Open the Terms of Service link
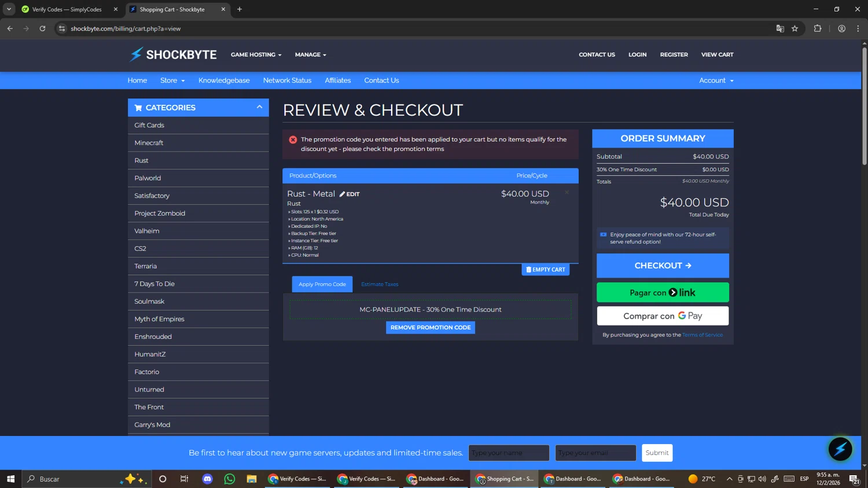This screenshot has height=488, width=868. point(703,335)
